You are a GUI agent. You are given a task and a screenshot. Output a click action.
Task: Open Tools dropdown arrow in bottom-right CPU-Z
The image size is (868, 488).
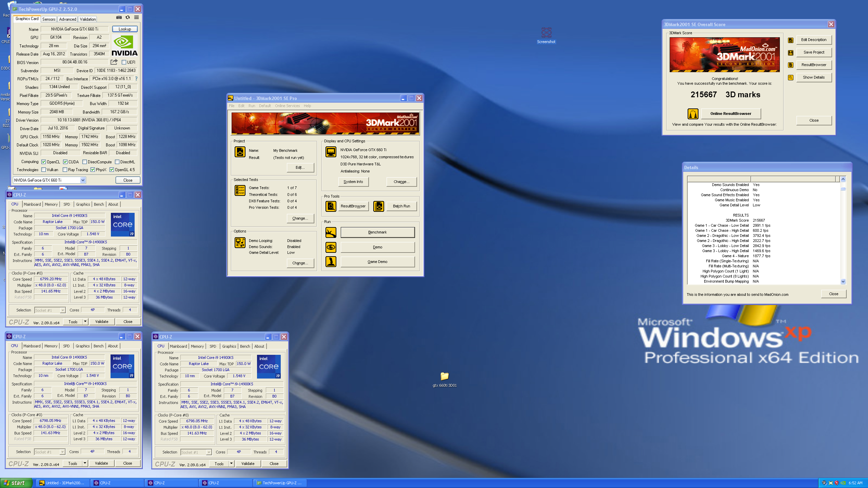(x=231, y=463)
